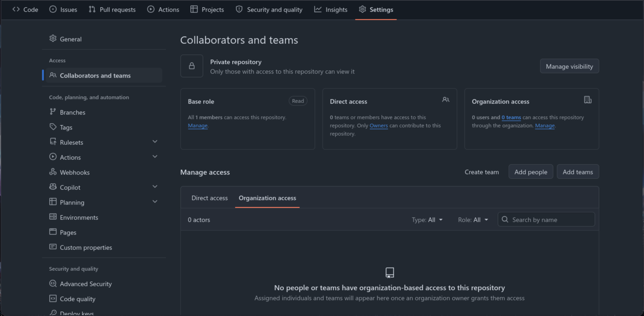Open Branches settings page
Screen dimensions: 644x316
pos(104,112)
